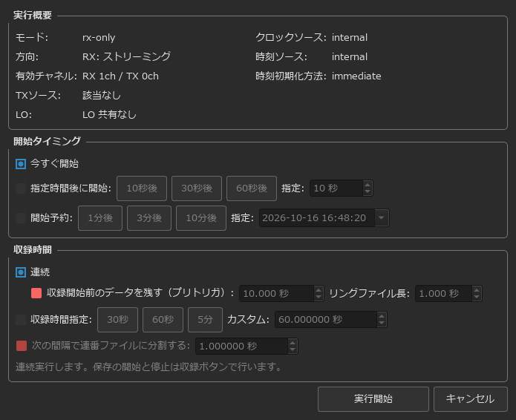This screenshot has width=516, height=420.
Task: Click the クロックソース internal value
Action: [350, 38]
